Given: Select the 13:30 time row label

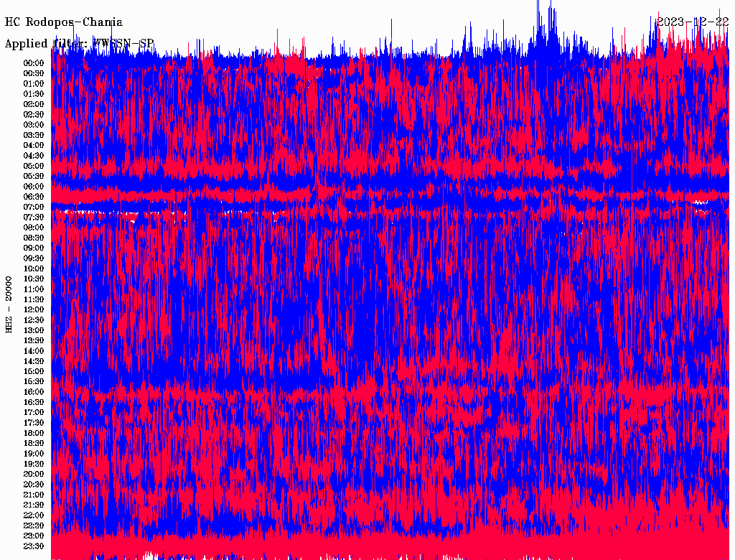Looking at the screenshot, I should coord(34,340).
